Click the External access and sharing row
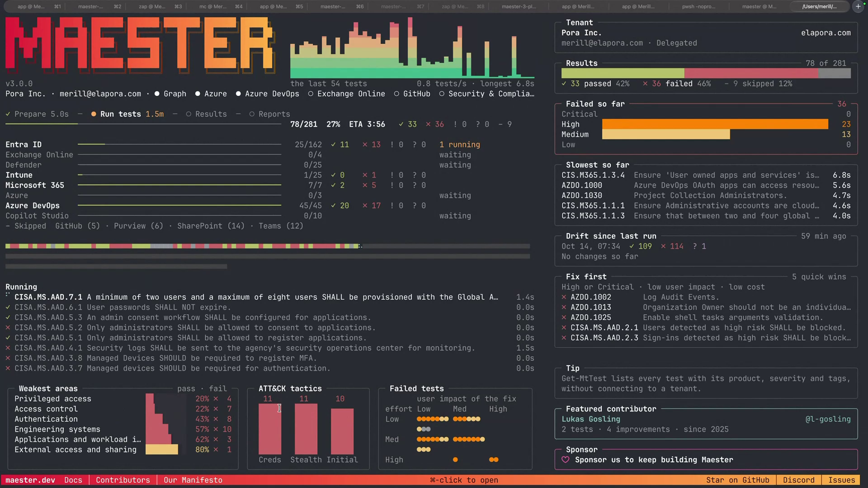The height and width of the screenshot is (488, 868). pos(123,450)
